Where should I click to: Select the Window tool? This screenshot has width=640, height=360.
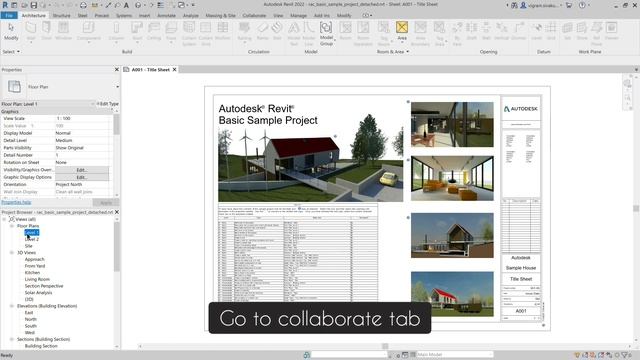(63, 31)
